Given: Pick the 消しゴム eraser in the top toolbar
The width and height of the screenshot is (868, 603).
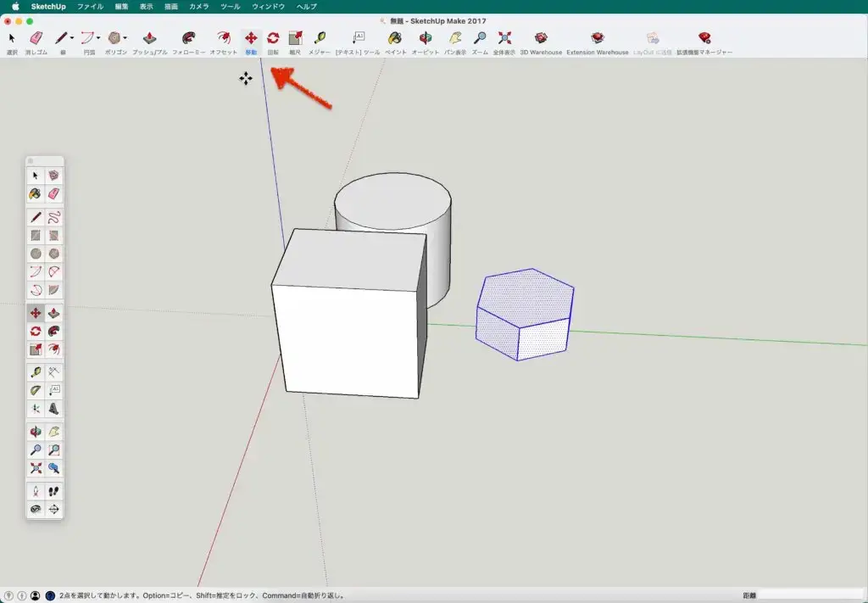Looking at the screenshot, I should click(x=36, y=38).
